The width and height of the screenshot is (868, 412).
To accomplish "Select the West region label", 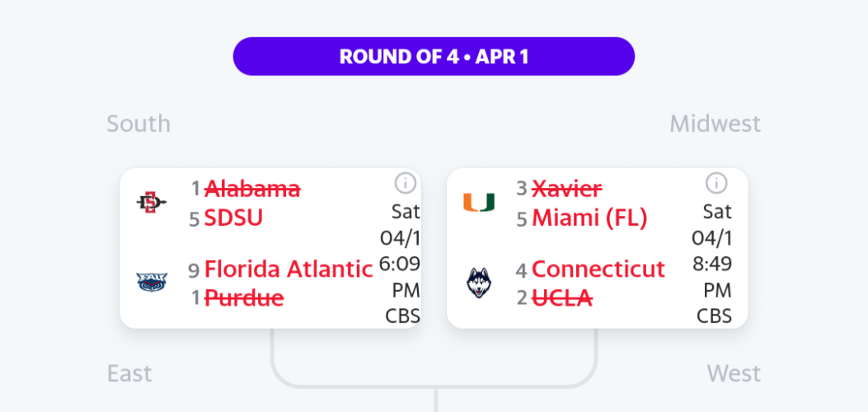I will (x=734, y=374).
